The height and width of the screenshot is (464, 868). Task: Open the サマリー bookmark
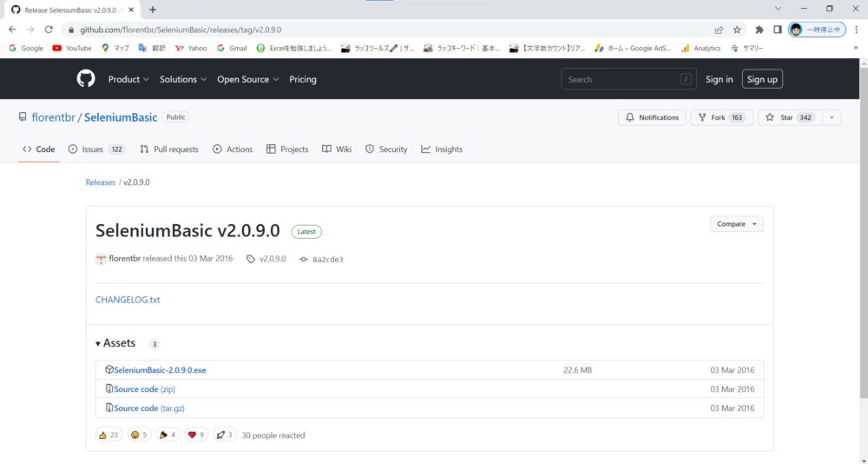(x=746, y=49)
